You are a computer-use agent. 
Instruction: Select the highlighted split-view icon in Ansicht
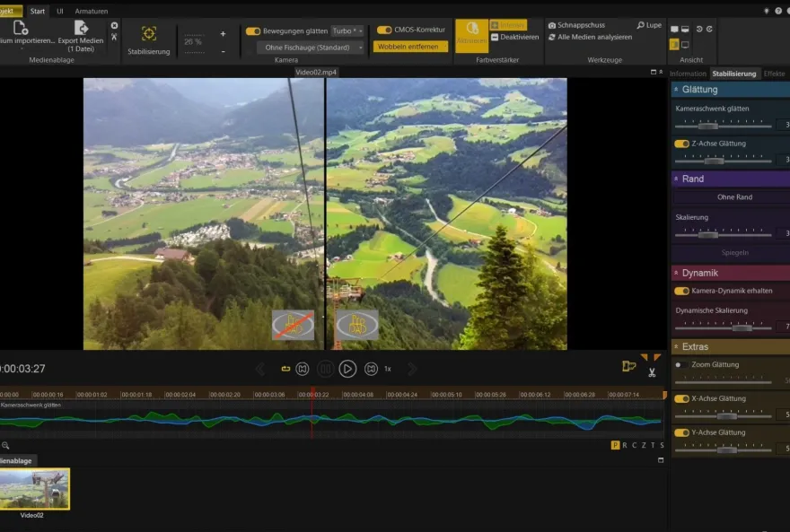(674, 45)
